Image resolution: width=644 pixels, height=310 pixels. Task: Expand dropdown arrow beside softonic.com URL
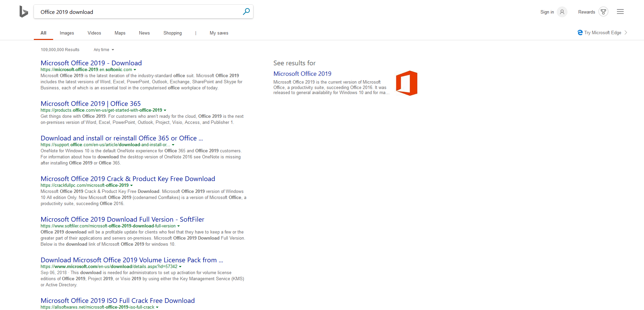(135, 70)
